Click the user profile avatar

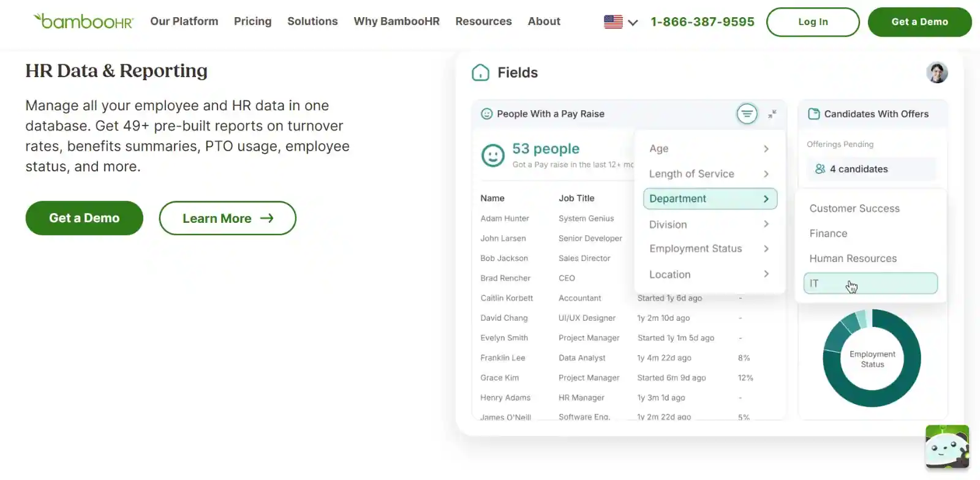(937, 73)
